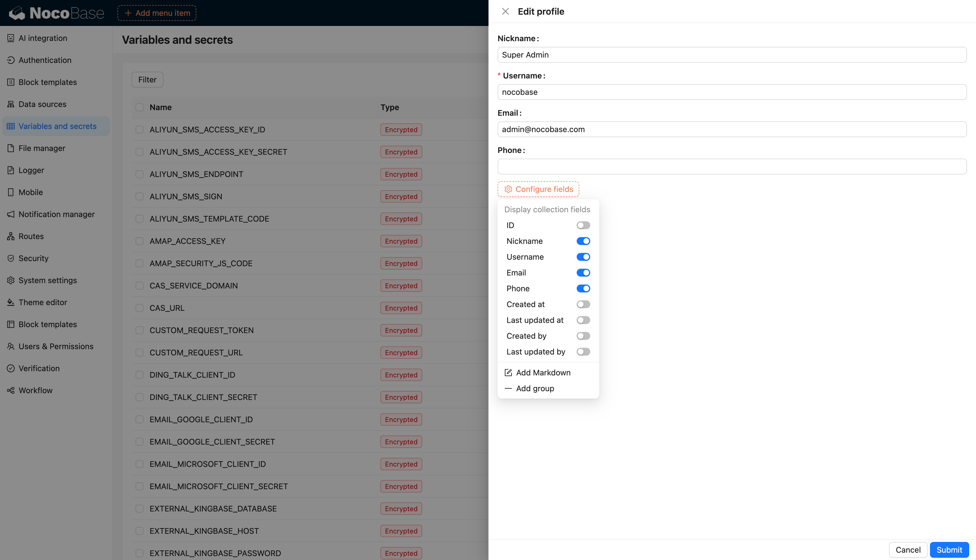Click the EMAIL_GOOGLE_CLIENT_SECRET variable name

[x=212, y=442]
